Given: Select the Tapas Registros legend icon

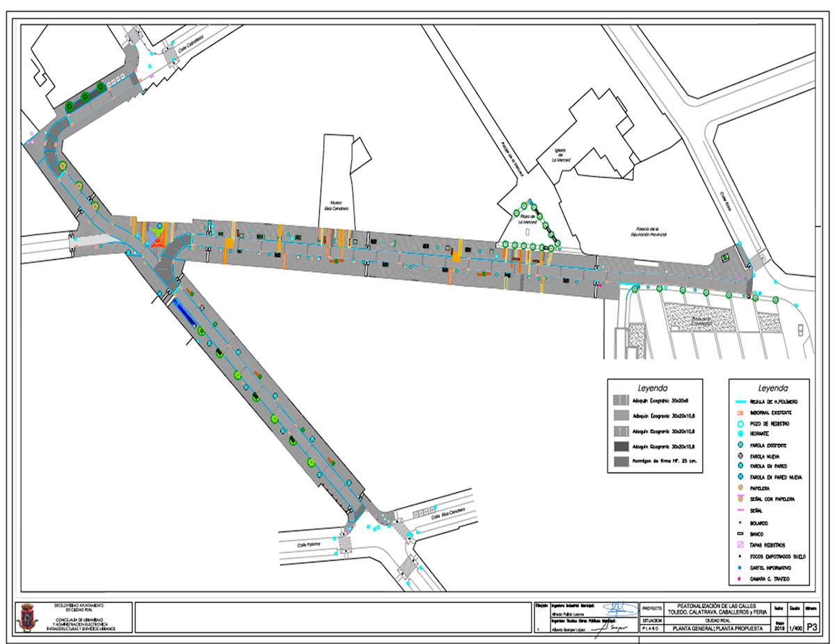Looking at the screenshot, I should (x=740, y=545).
